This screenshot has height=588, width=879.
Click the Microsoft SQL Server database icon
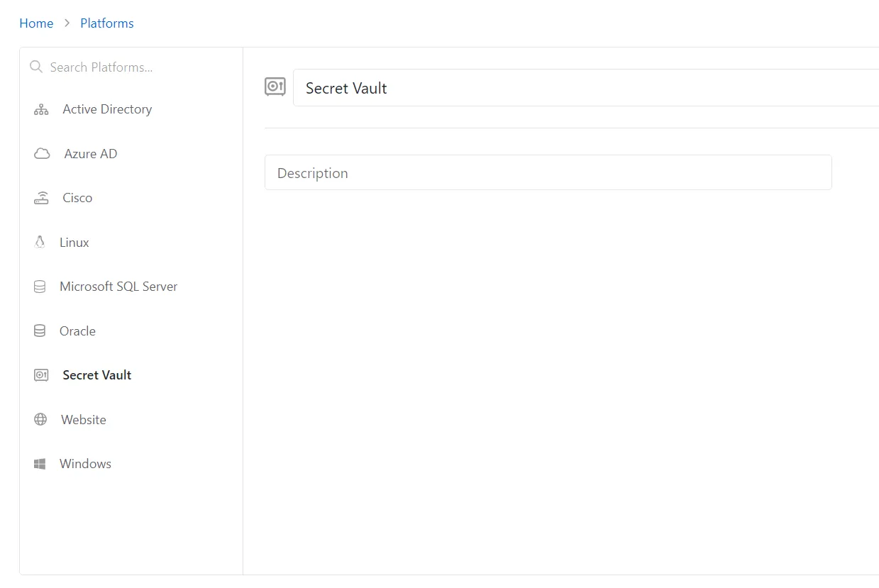click(40, 287)
